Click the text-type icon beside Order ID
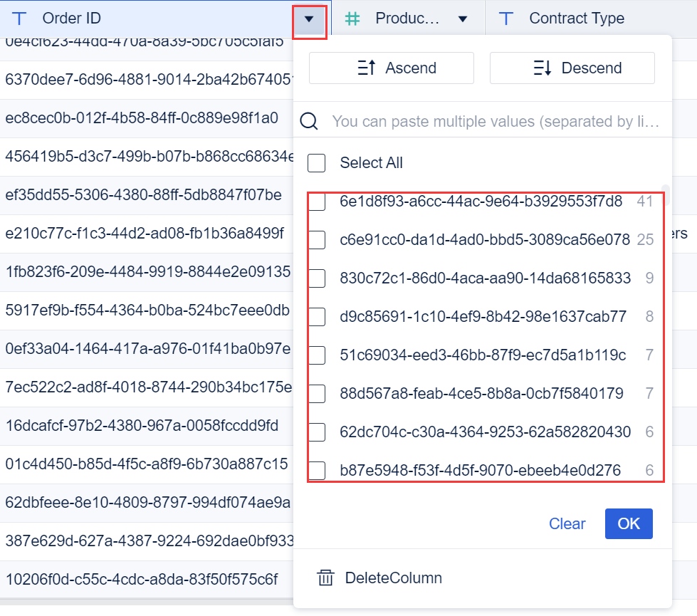Image resolution: width=697 pixels, height=616 pixels. (21, 18)
